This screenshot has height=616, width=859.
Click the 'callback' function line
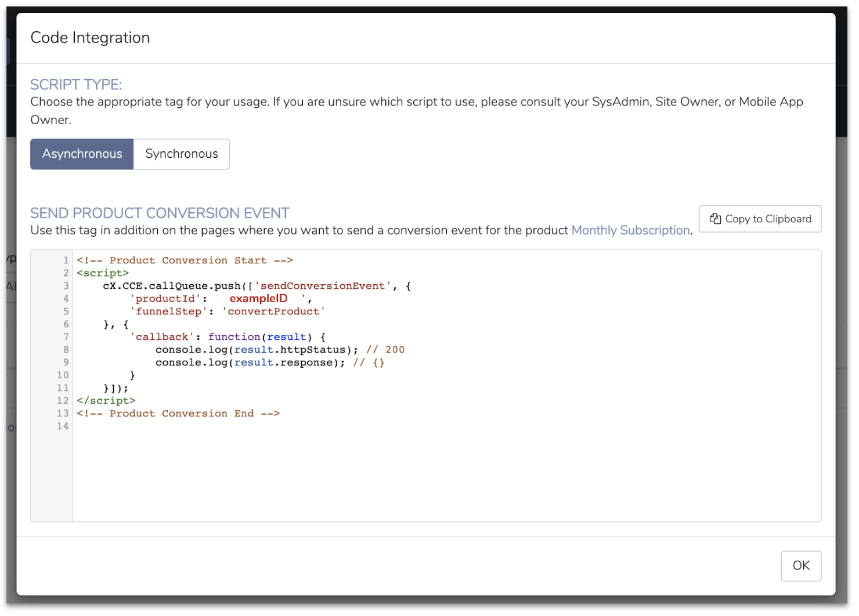point(228,337)
